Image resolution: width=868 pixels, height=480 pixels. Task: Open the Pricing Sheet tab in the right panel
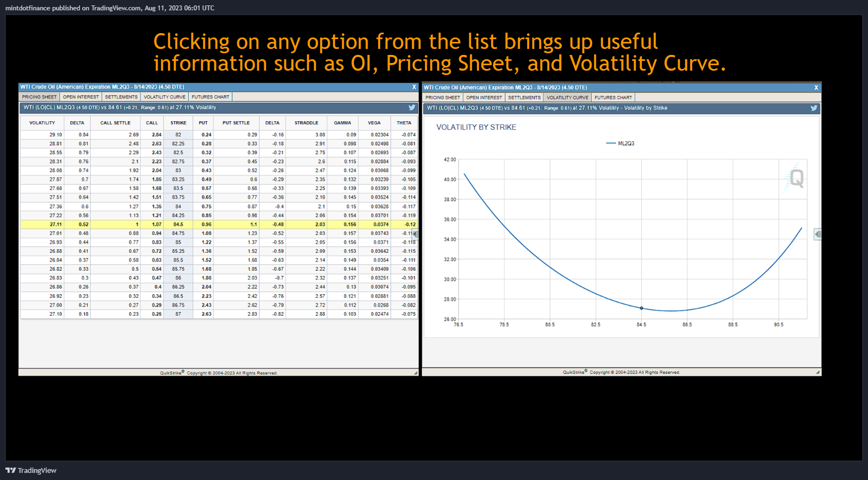tap(442, 97)
